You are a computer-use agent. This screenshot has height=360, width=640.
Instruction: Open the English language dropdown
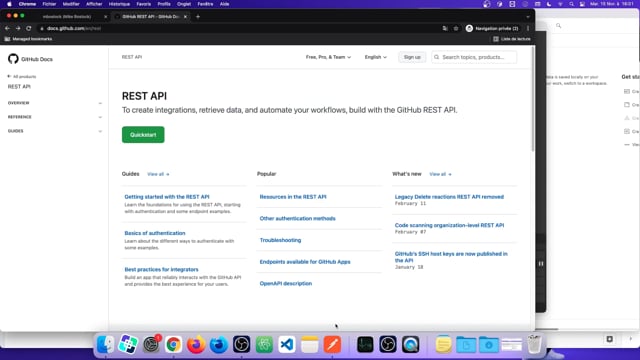(x=376, y=57)
